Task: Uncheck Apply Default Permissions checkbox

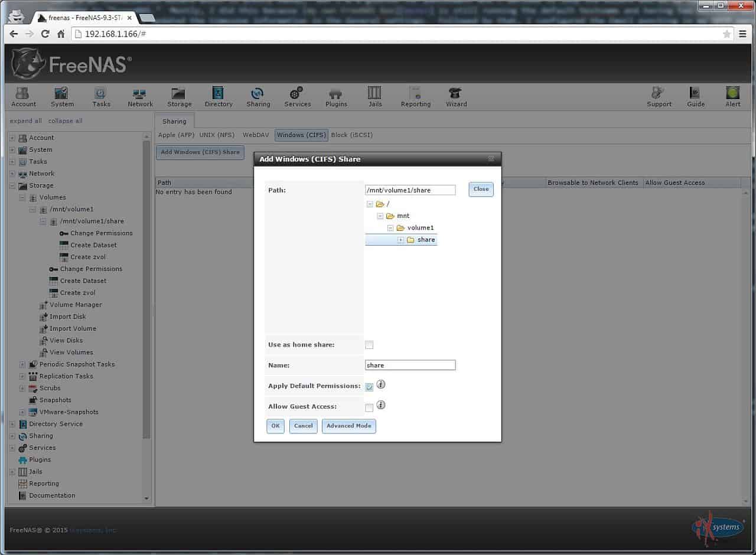Action: click(x=369, y=387)
